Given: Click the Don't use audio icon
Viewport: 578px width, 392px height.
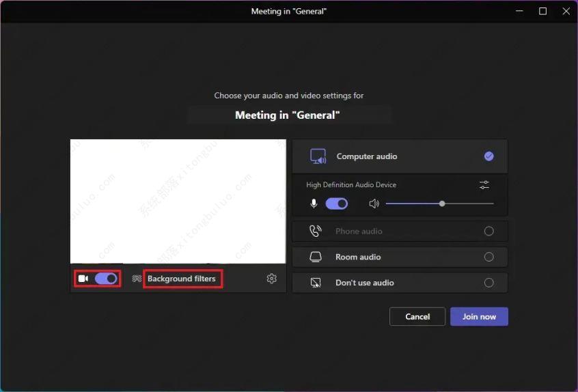Looking at the screenshot, I should (x=316, y=283).
